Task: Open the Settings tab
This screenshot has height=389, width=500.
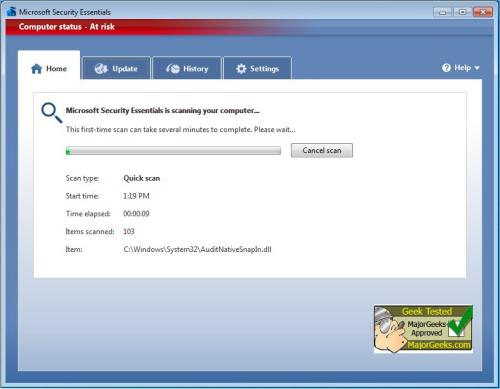Action: 258,68
